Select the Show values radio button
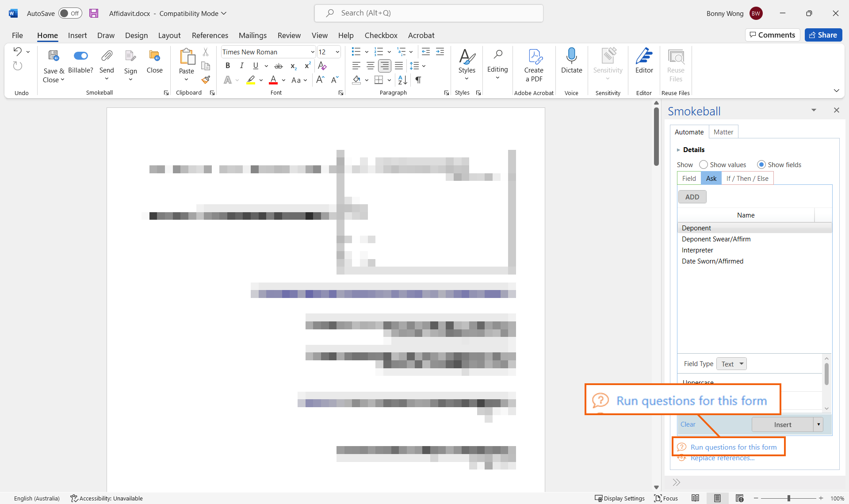Screen dimensions: 849x504 703,164
